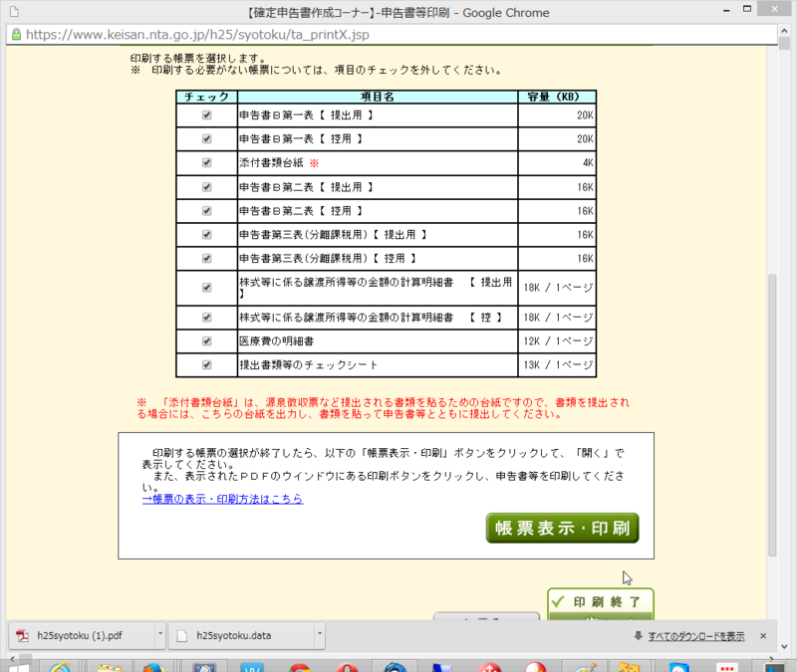The height and width of the screenshot is (672, 797).
Task: Open dropdown arrow for h25syotoku.data download
Action: [320, 634]
